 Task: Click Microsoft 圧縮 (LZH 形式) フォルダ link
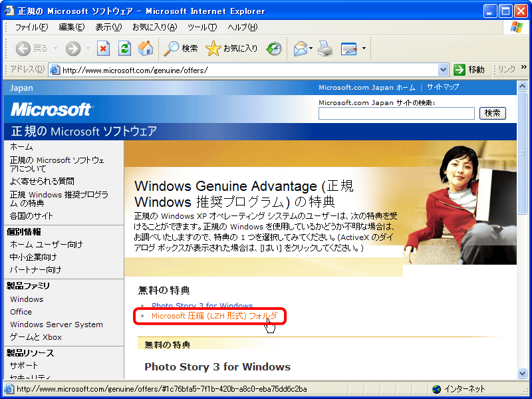click(x=214, y=316)
